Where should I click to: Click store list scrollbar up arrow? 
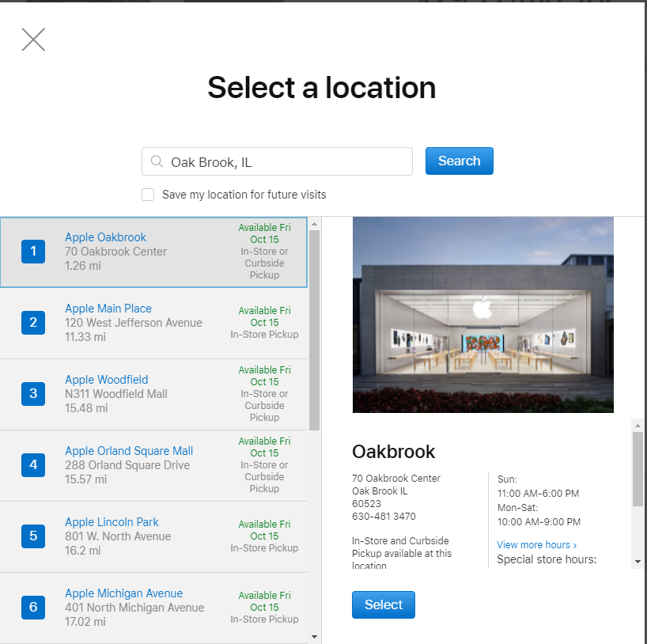coord(315,224)
